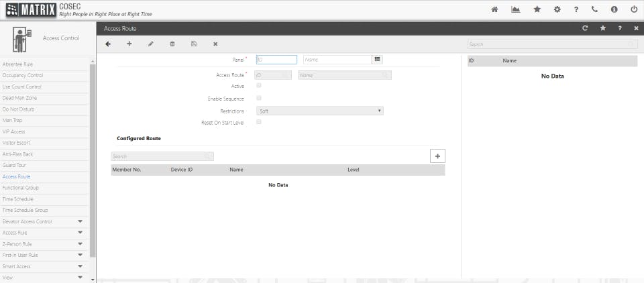Click the right list Name column header
Viewport: 644px width, 283px height.
click(510, 61)
